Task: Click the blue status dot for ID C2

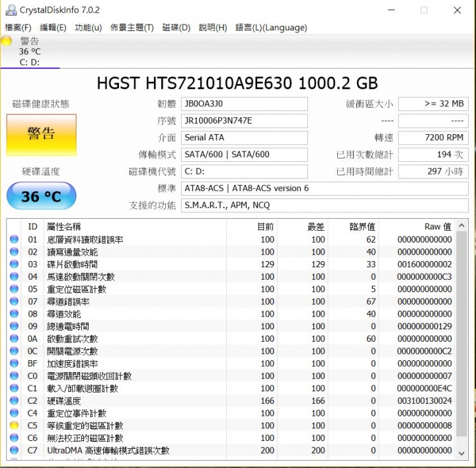Action: [14, 401]
